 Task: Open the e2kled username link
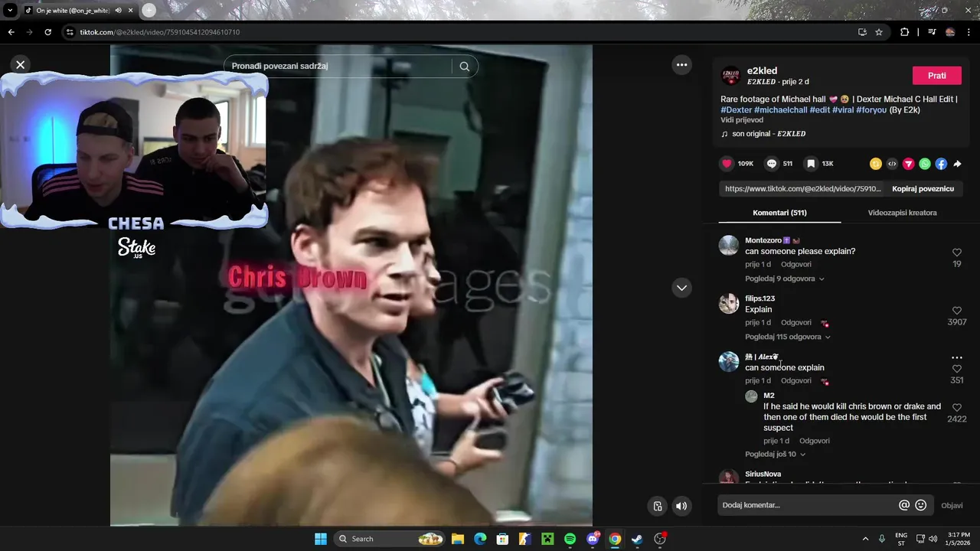(762, 70)
